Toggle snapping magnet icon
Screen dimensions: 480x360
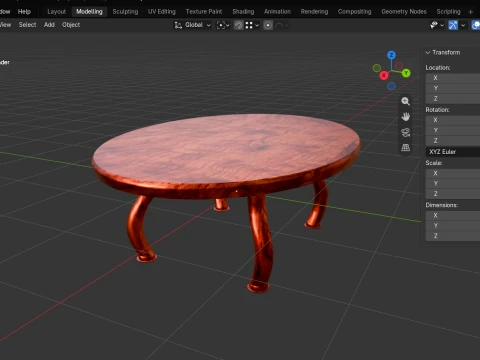pos(239,25)
